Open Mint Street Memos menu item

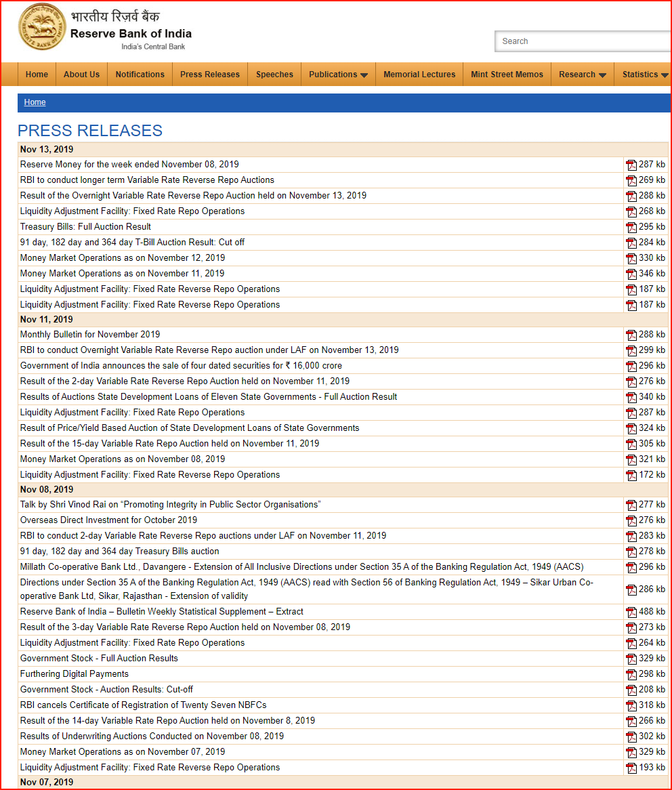pyautogui.click(x=507, y=75)
